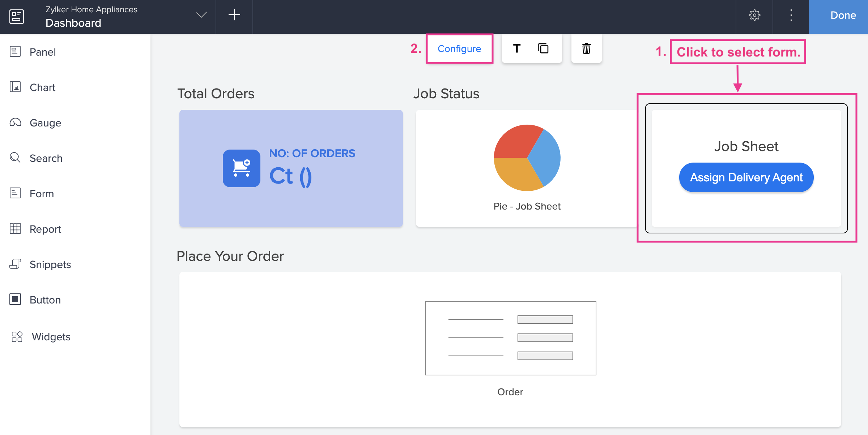Click the Configure button
Viewport: 868px width, 435px height.
(x=459, y=49)
